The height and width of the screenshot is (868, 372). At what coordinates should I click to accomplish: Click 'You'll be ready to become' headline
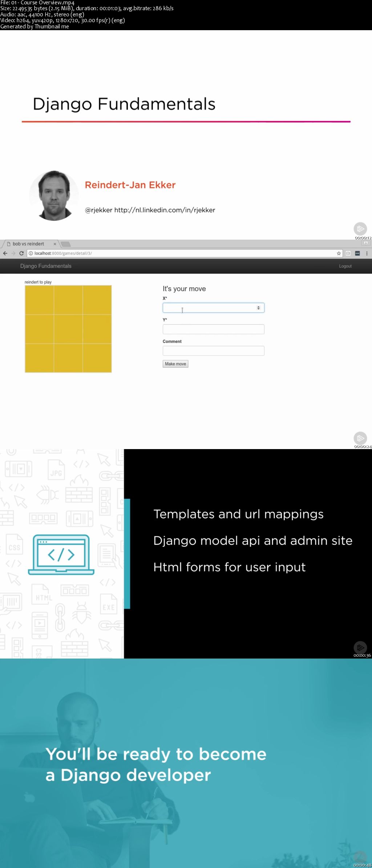click(156, 754)
